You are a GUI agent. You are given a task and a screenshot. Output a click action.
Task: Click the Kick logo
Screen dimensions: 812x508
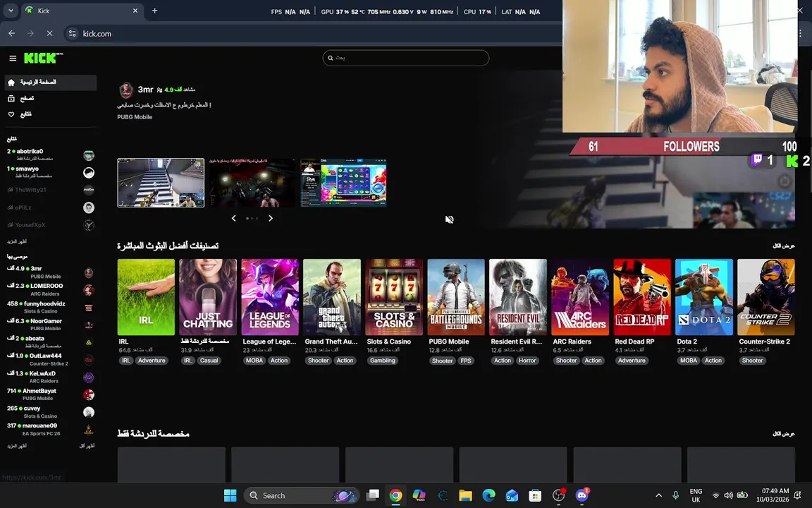42,58
